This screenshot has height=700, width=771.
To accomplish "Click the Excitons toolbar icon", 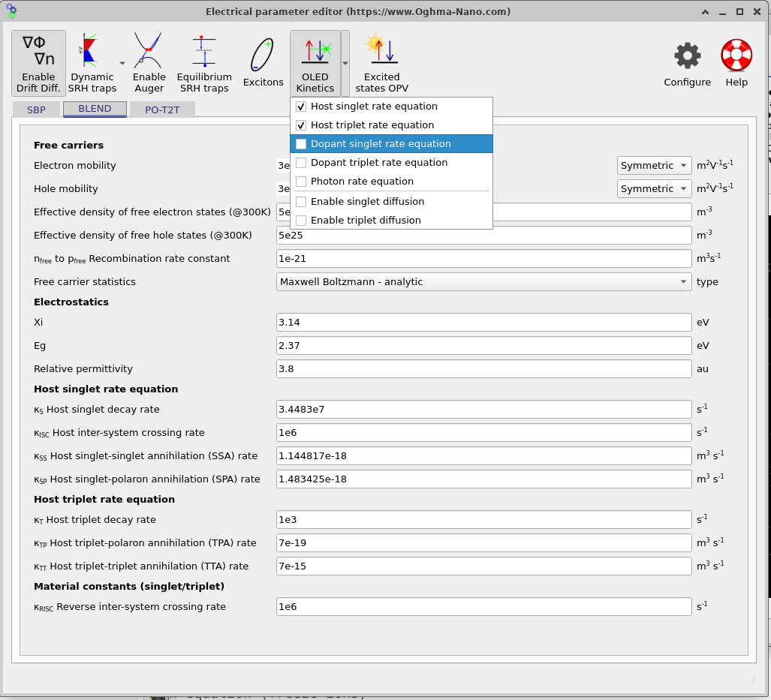I will [x=263, y=63].
